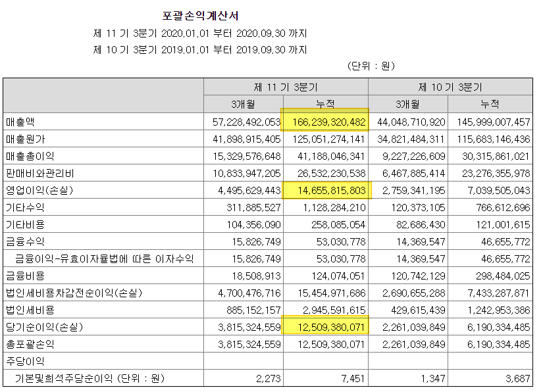
Task: Click finance cost value 124,074,051
Action: tap(338, 276)
